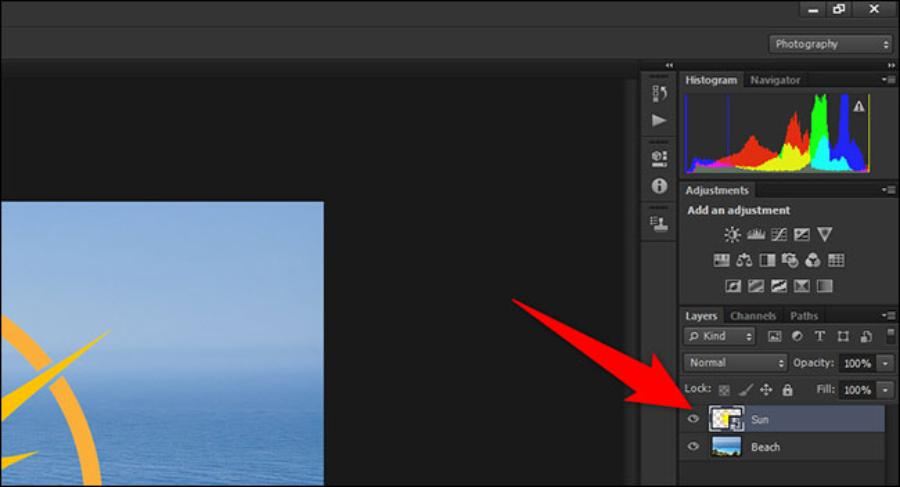Open the Info panel icon
This screenshot has height=487, width=900.
(660, 185)
